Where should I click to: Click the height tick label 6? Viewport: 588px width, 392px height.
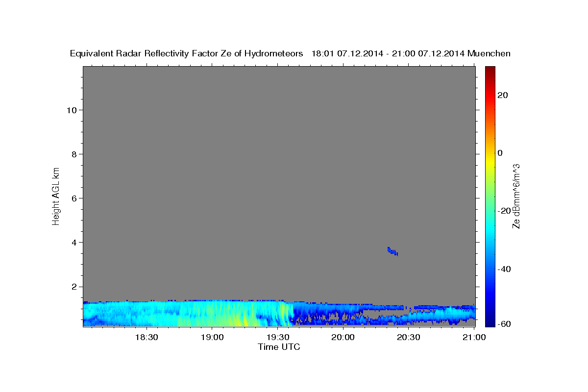[74, 198]
